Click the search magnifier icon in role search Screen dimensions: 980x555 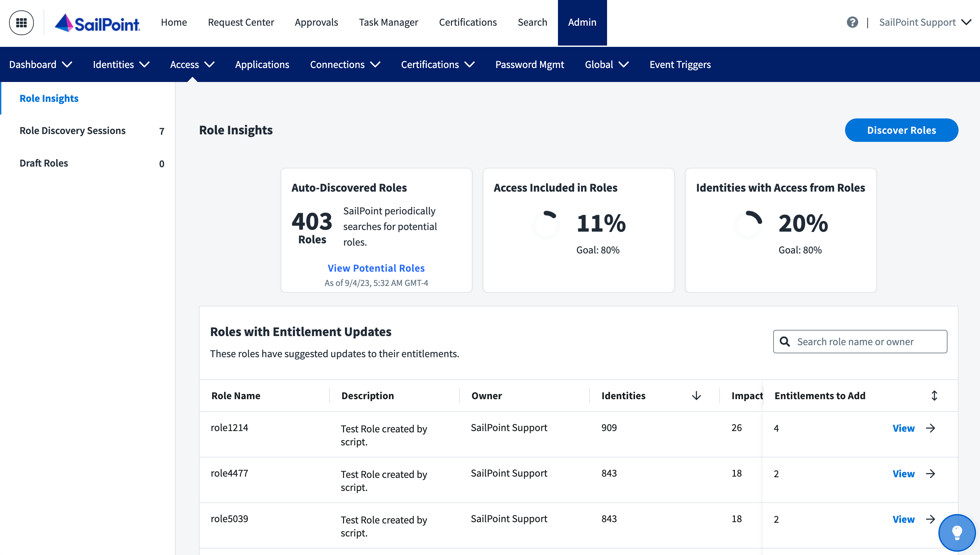coord(785,342)
